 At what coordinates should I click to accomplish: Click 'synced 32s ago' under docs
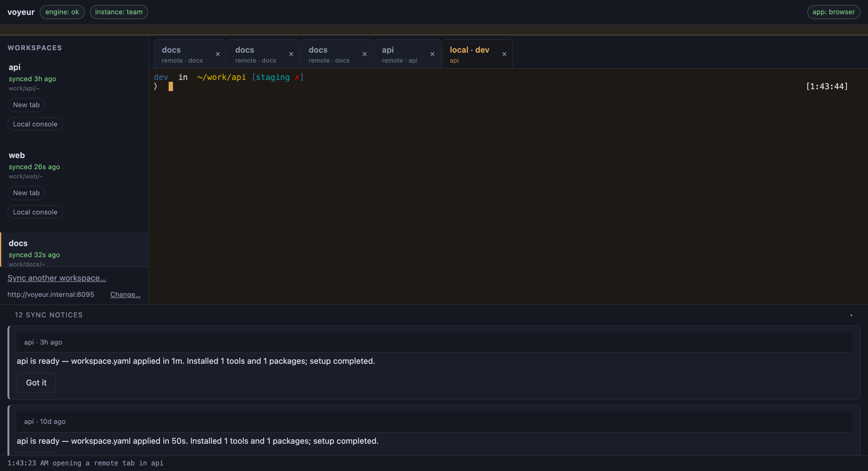click(34, 255)
